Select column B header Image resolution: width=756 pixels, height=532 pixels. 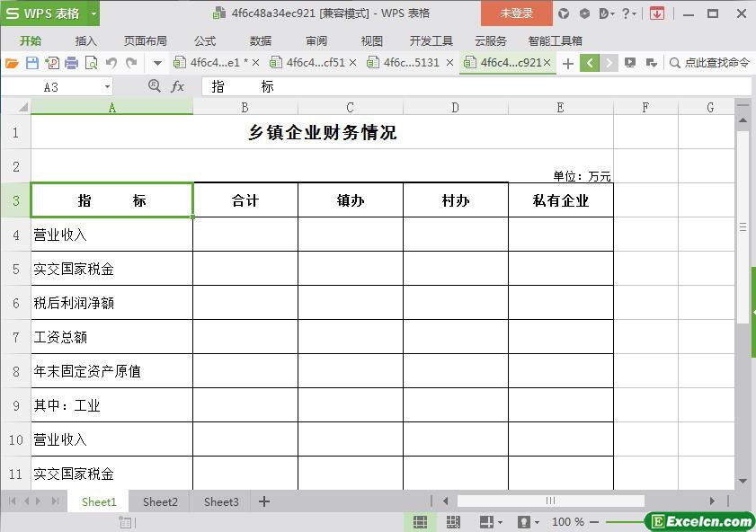245,107
